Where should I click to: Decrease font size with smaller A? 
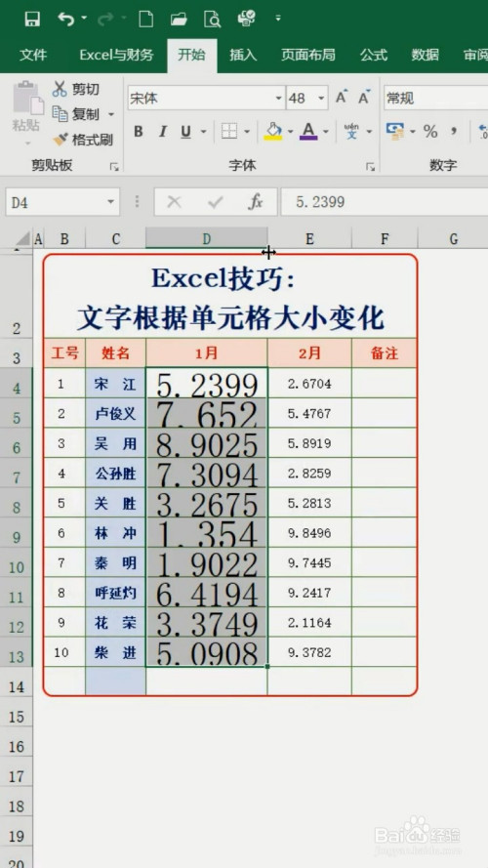[x=364, y=98]
